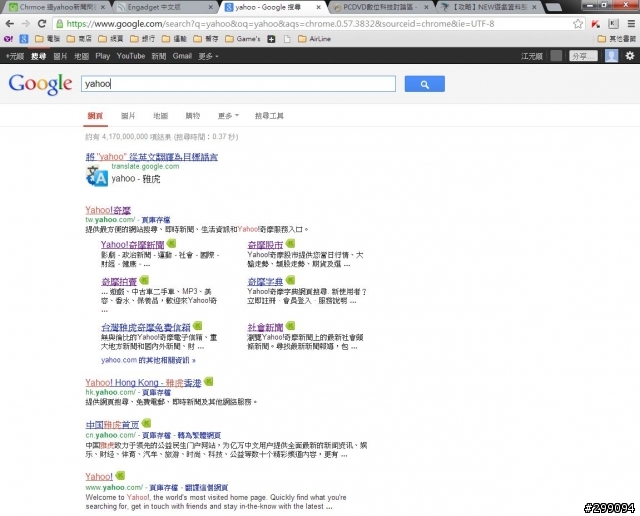
Task: Click the green badge next to Yahoo! Hong Kong
Action: pos(208,381)
